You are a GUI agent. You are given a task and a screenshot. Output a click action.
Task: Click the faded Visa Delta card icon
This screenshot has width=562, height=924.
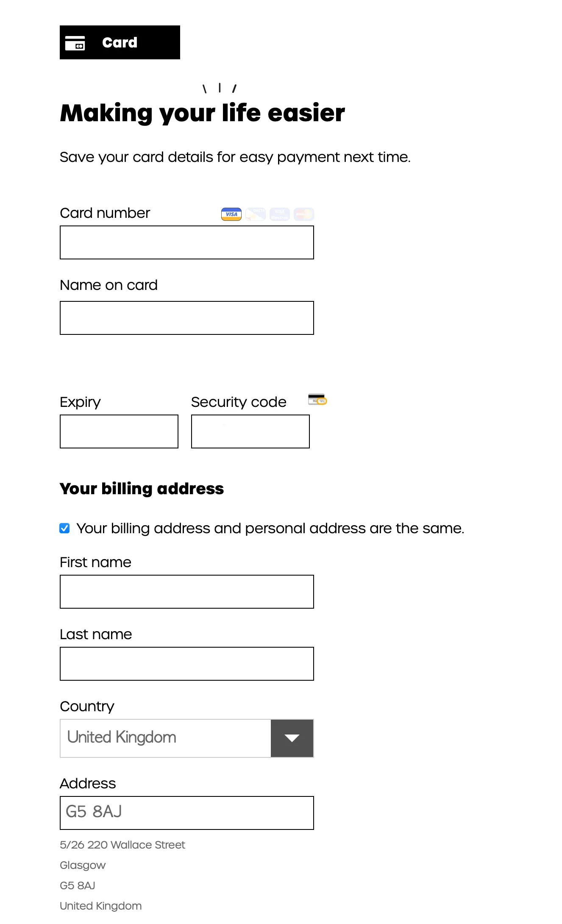[256, 214]
